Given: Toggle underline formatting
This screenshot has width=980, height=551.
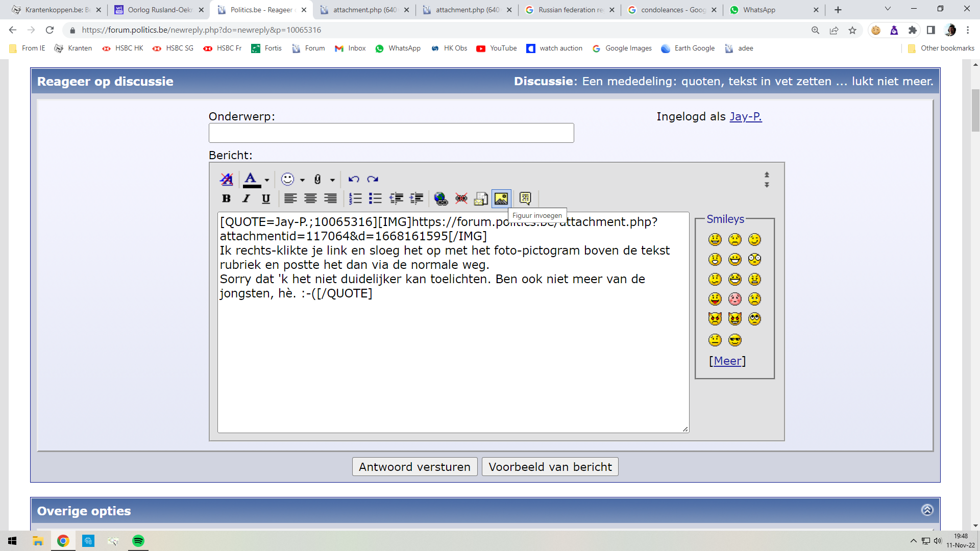Looking at the screenshot, I should [266, 198].
